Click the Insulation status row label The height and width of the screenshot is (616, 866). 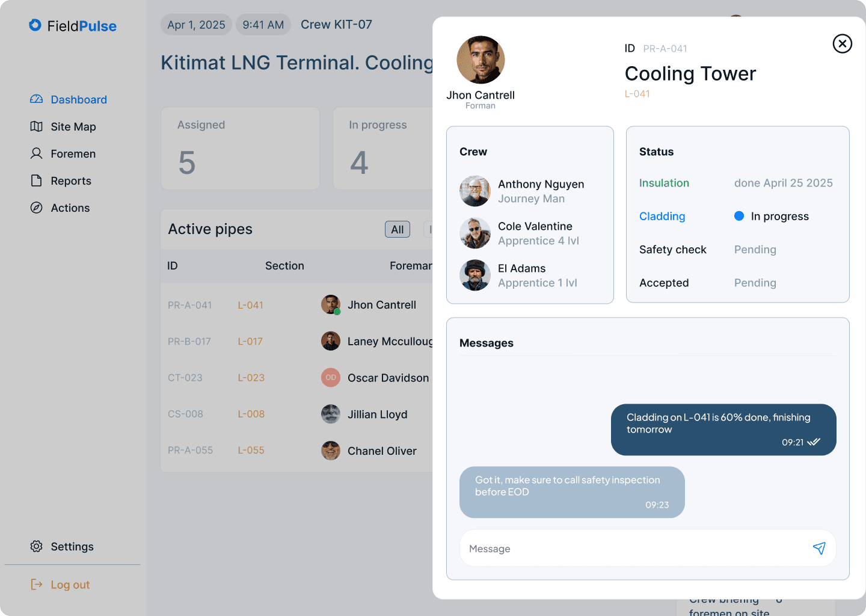pos(664,183)
